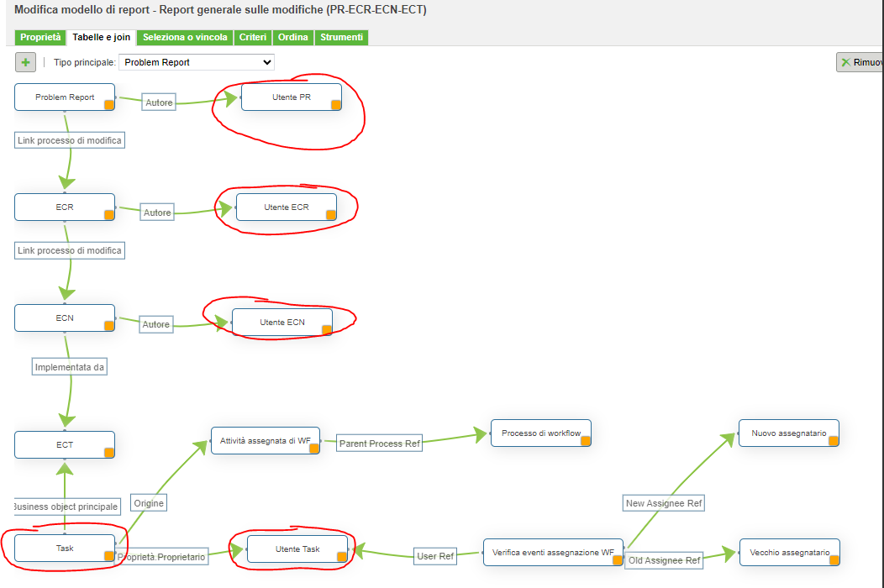884x588 pixels.
Task: Click the orange indicator on Nuovo assegnatario
Action: 832,440
